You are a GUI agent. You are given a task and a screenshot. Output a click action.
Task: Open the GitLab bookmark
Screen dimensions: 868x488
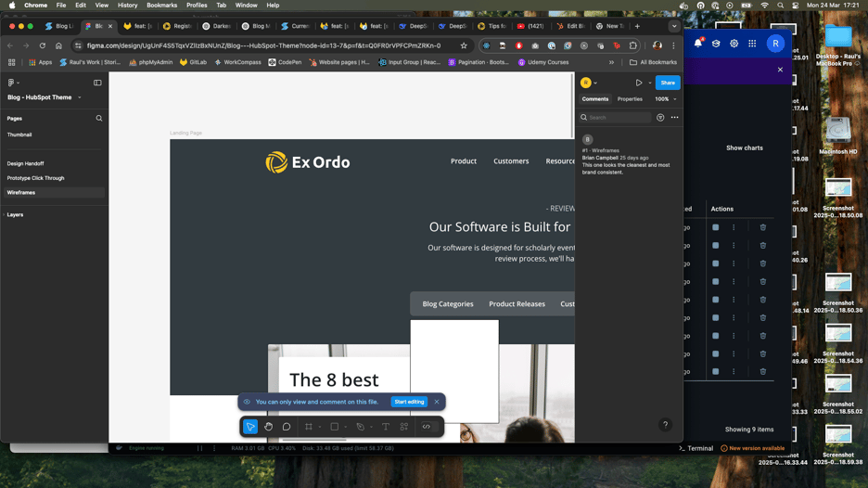coord(193,62)
